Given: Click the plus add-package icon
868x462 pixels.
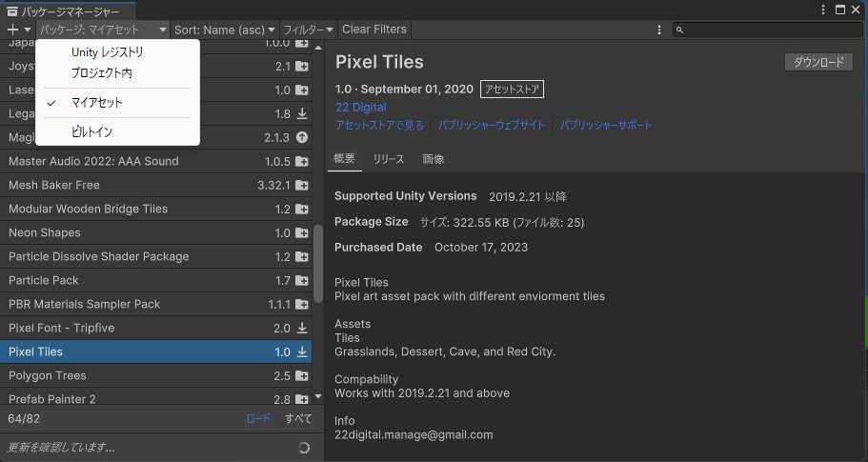Looking at the screenshot, I should pyautogui.click(x=12, y=30).
